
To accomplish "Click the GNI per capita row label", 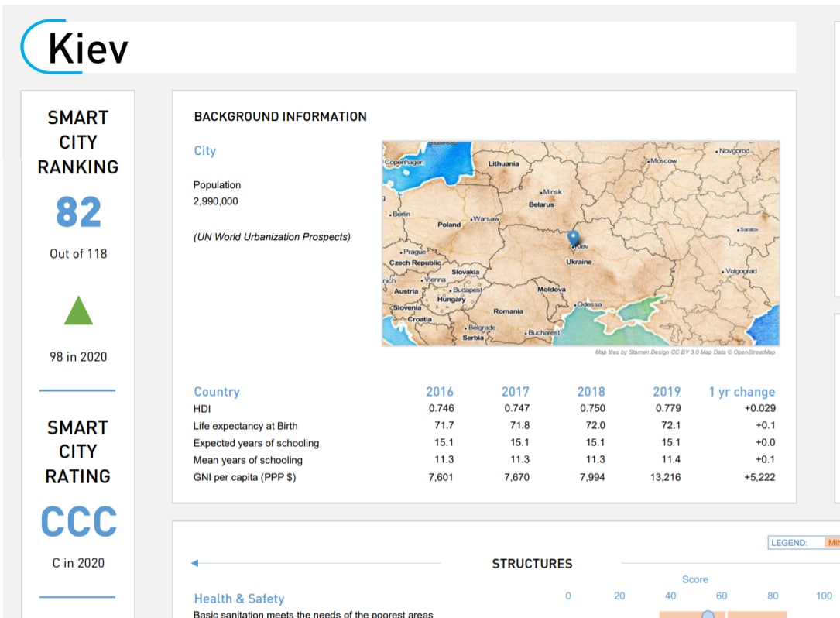I will pos(244,477).
